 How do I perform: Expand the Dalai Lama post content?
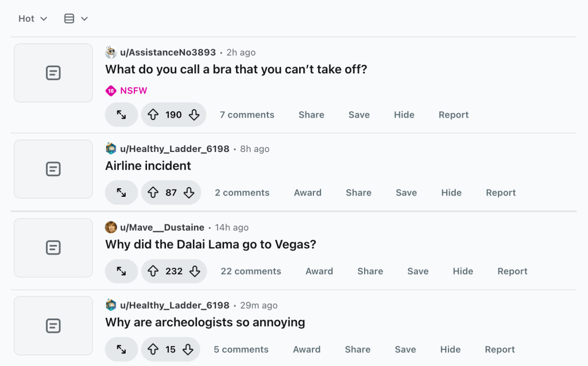(x=121, y=271)
